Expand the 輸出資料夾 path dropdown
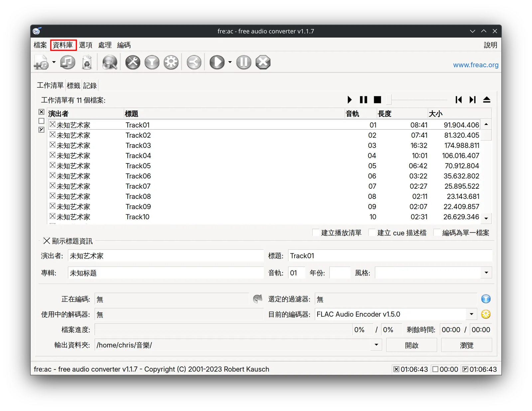 (376, 345)
